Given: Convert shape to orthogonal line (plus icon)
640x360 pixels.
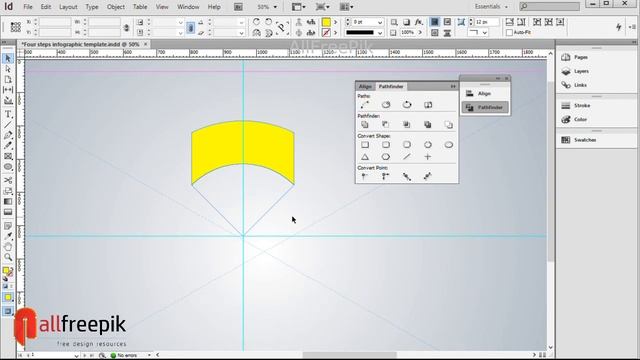Looking at the screenshot, I should 428,157.
